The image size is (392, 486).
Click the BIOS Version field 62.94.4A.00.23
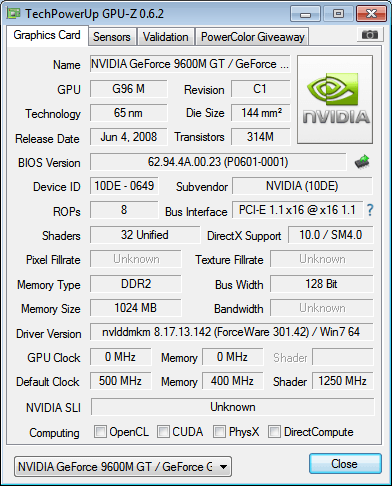tap(218, 162)
